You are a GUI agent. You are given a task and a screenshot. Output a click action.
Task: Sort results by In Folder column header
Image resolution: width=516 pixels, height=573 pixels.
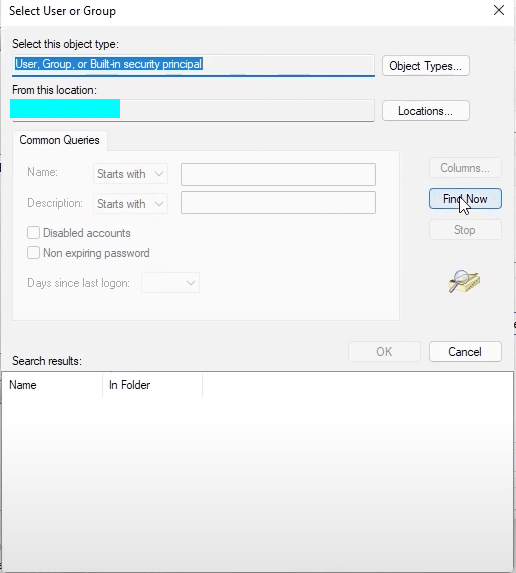152,385
